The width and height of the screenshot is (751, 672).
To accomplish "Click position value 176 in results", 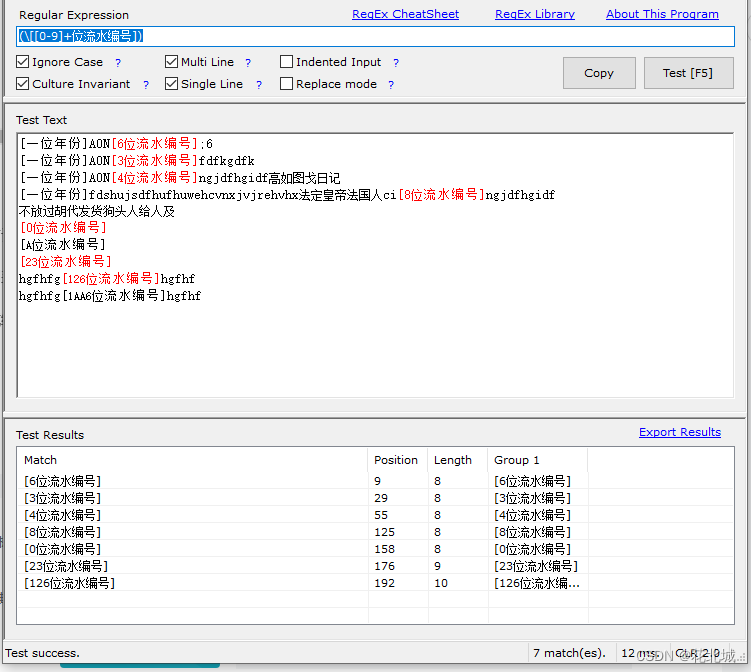I will coord(385,566).
